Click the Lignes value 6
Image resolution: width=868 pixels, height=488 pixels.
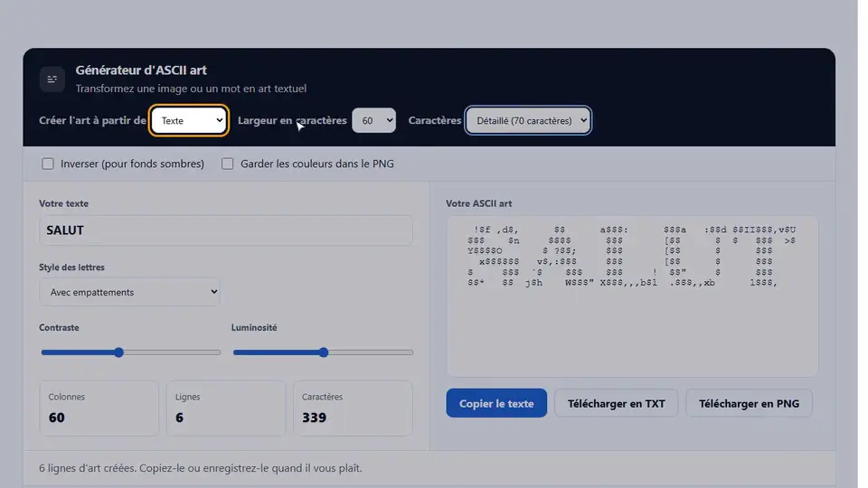click(x=179, y=418)
